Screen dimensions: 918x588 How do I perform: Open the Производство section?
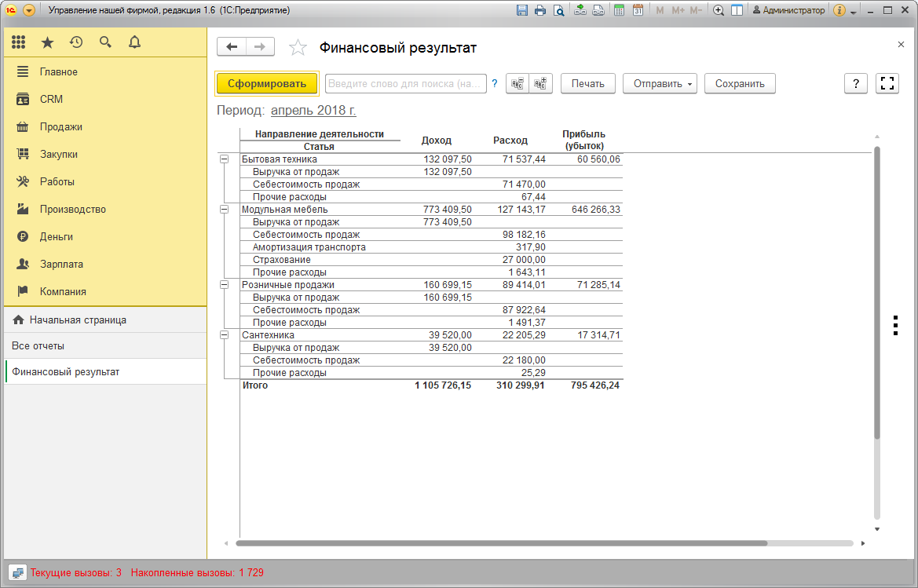(x=105, y=210)
